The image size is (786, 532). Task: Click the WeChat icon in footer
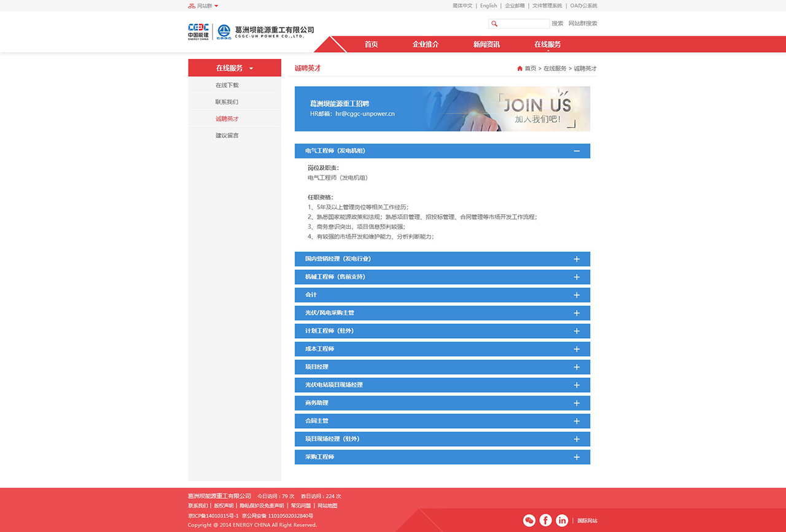529,520
